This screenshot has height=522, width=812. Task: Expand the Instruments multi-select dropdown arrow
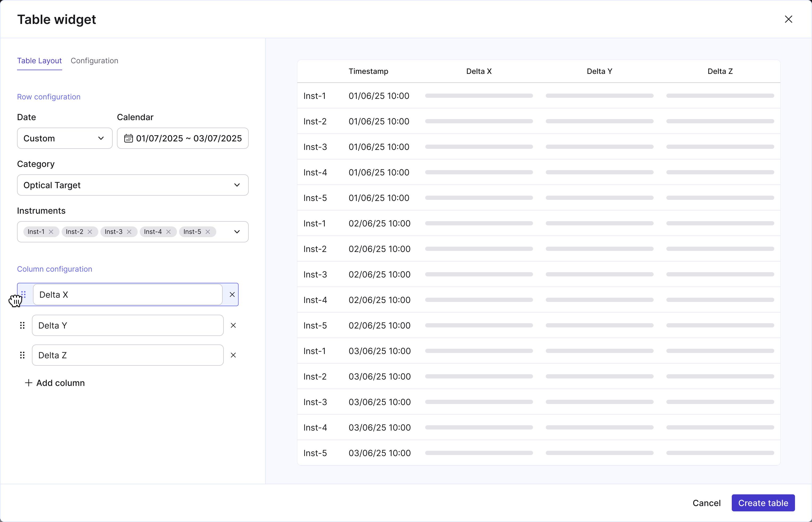coord(237,232)
